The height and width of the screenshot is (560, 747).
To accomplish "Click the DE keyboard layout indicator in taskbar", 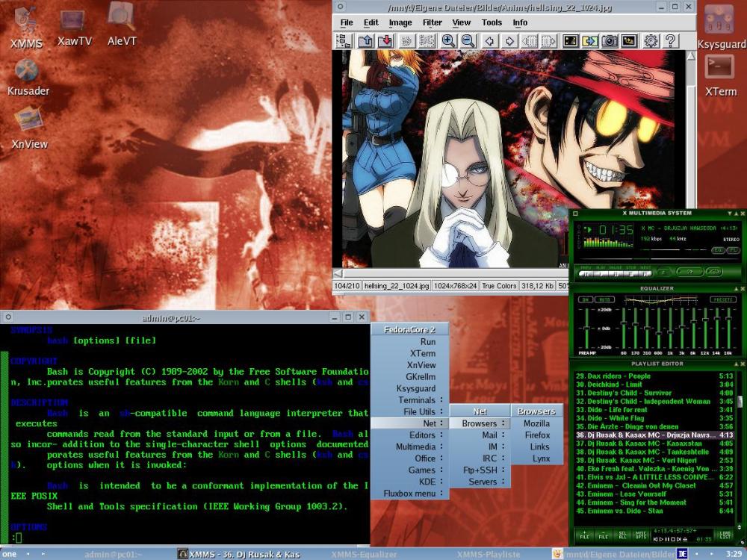I will tap(682, 554).
